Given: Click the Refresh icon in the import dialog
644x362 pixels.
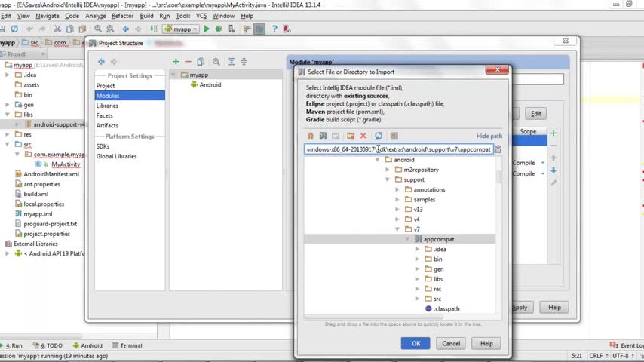Looking at the screenshot, I should 379,136.
